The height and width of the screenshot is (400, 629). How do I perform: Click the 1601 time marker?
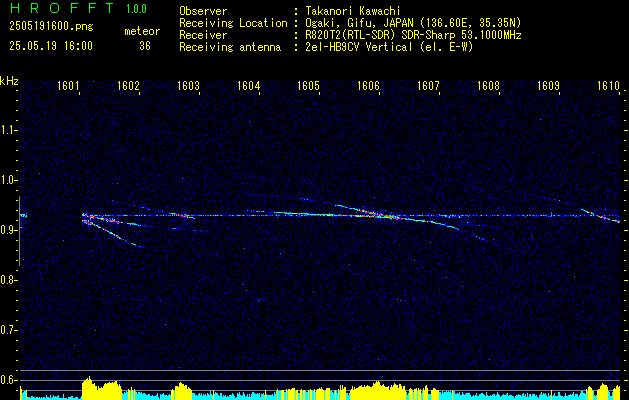[x=68, y=85]
